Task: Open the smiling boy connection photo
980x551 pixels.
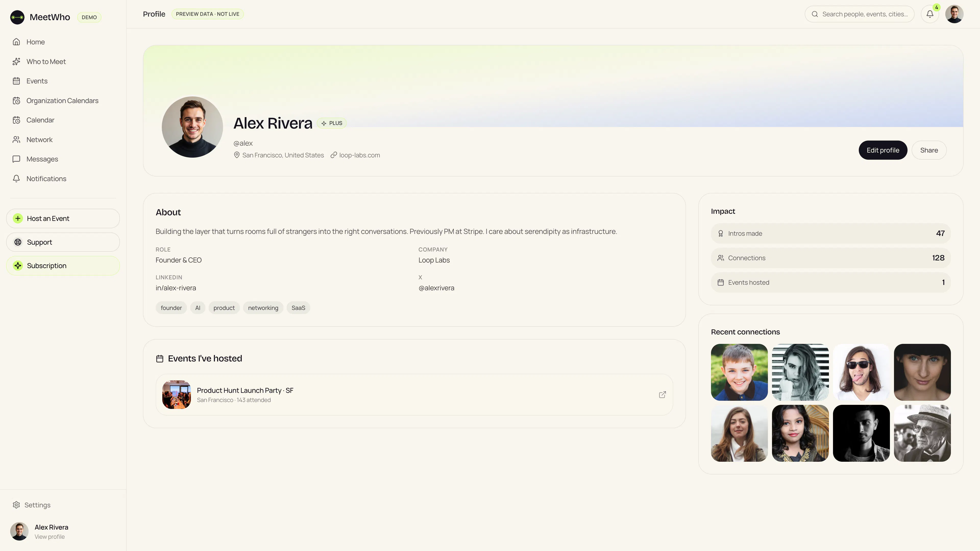Action: (x=739, y=372)
